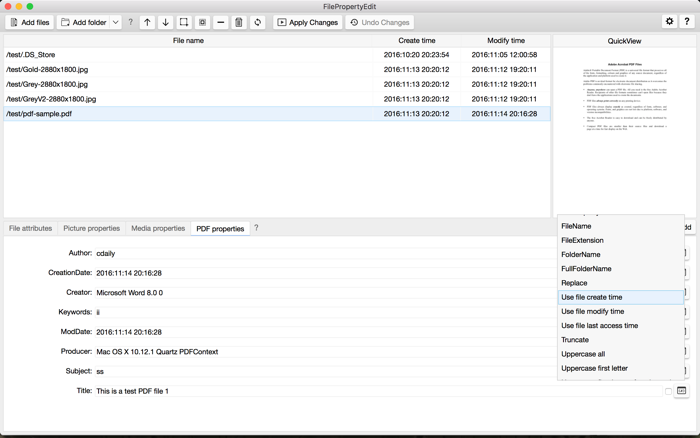Click the CreationDate input field
The height and width of the screenshot is (438, 700).
[325, 273]
